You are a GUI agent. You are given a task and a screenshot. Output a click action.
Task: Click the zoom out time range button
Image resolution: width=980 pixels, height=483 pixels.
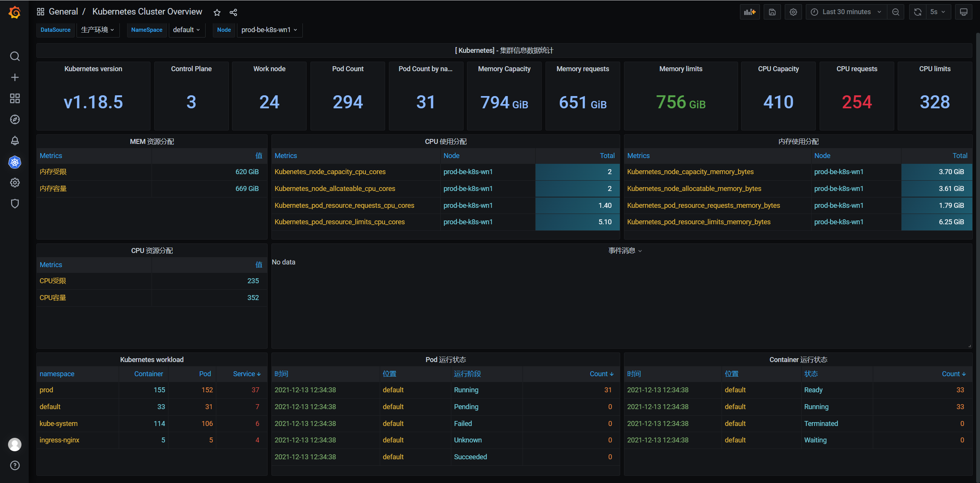tap(895, 12)
